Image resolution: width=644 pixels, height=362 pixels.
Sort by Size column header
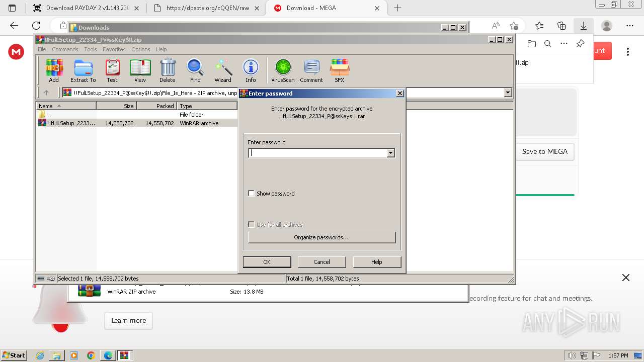tap(116, 106)
